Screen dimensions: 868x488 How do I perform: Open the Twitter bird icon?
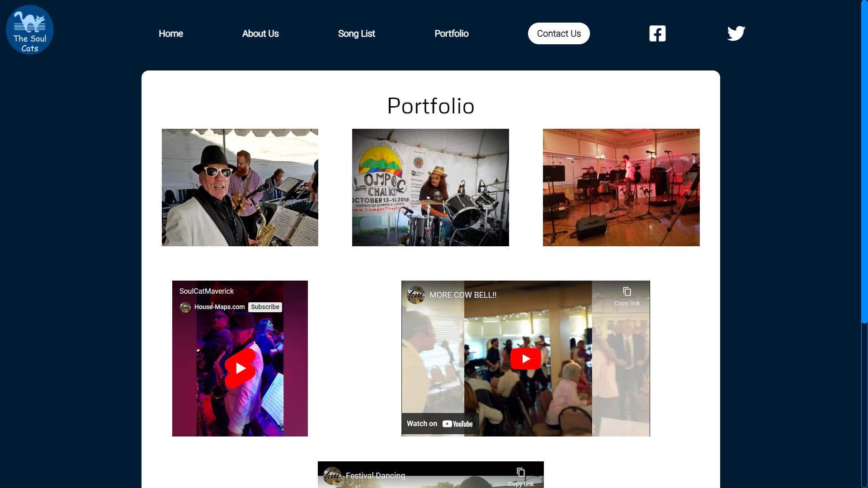[736, 33]
